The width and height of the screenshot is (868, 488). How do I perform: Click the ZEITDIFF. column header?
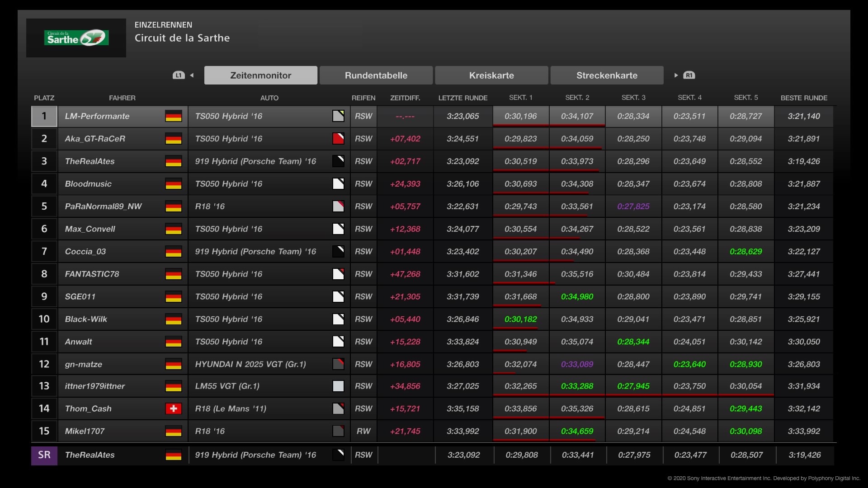(405, 98)
